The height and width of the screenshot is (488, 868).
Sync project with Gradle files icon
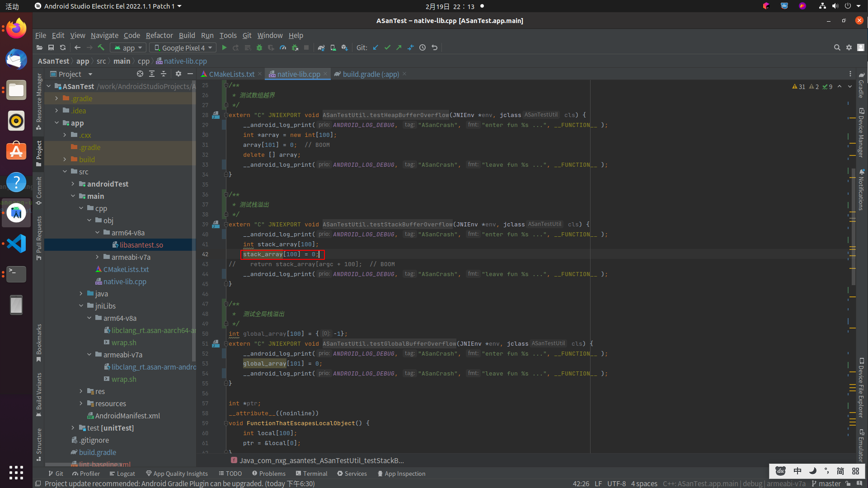pyautogui.click(x=321, y=47)
